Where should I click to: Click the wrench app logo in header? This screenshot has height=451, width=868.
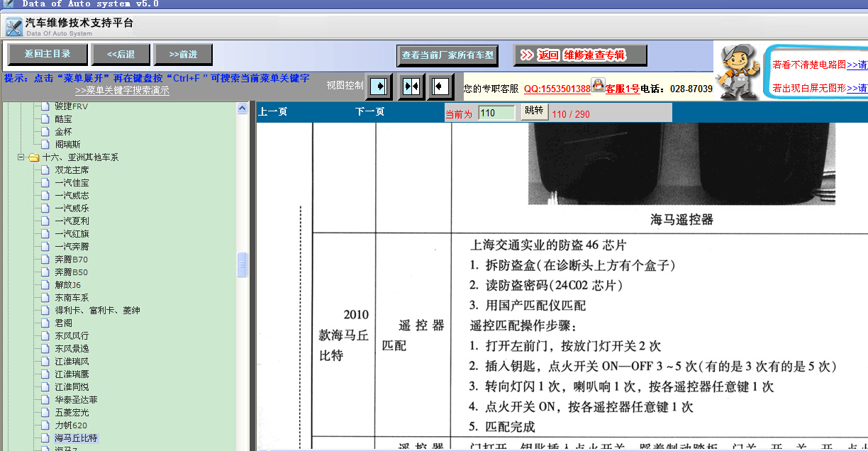coord(13,27)
